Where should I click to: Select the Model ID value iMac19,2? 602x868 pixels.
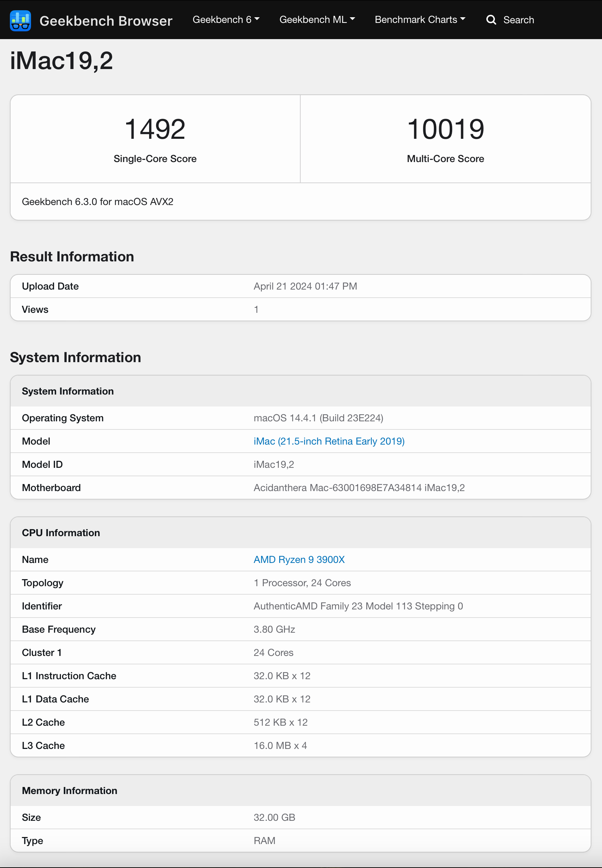pos(274,464)
